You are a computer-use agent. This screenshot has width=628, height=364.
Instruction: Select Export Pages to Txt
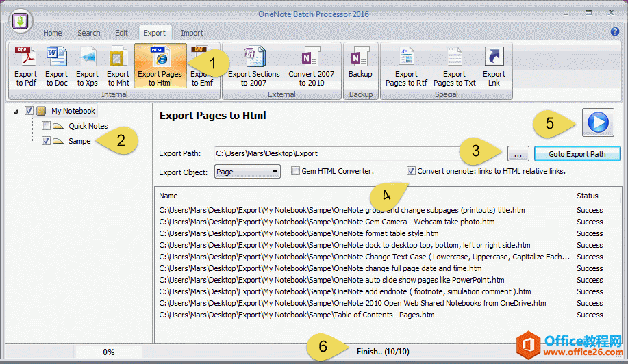[454, 66]
